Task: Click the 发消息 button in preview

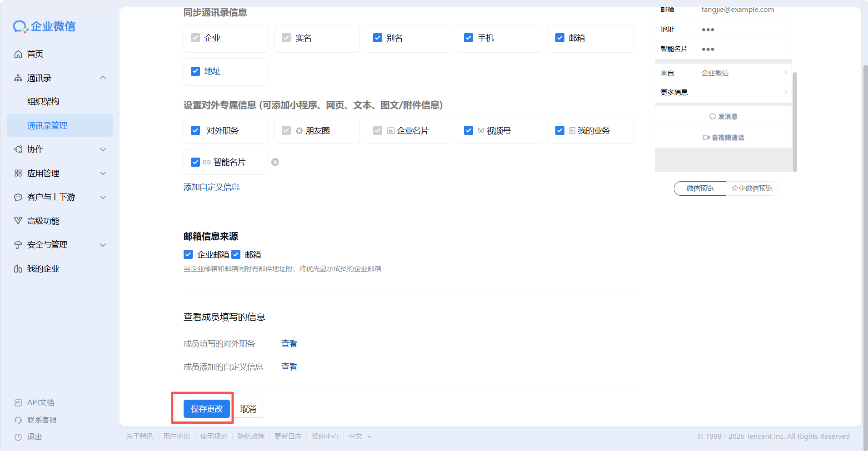Action: [x=723, y=117]
